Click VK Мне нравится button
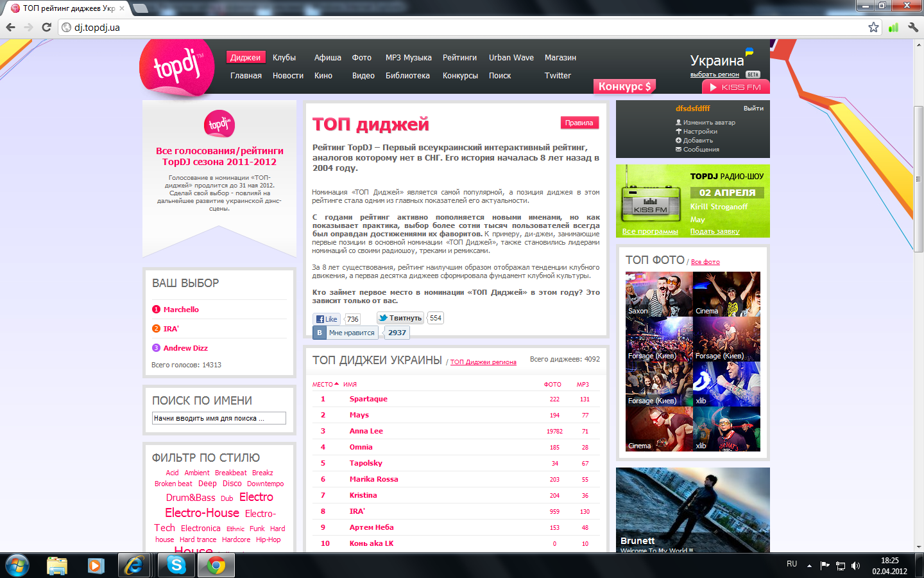 click(x=346, y=333)
